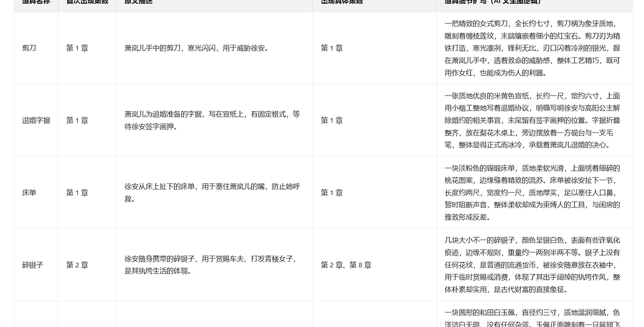This screenshot has width=644, height=327.
Task: Select description of 萧岚儿为退婚准备的字据
Action: click(x=212, y=120)
